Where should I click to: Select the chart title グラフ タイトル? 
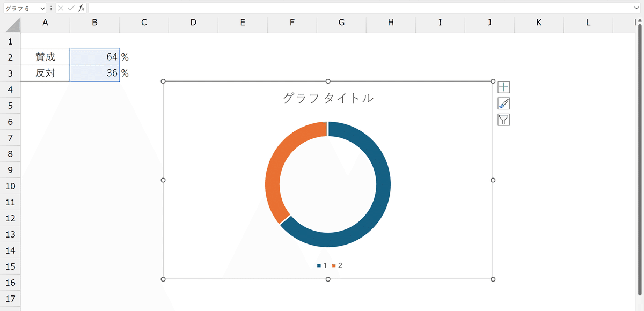(x=328, y=98)
